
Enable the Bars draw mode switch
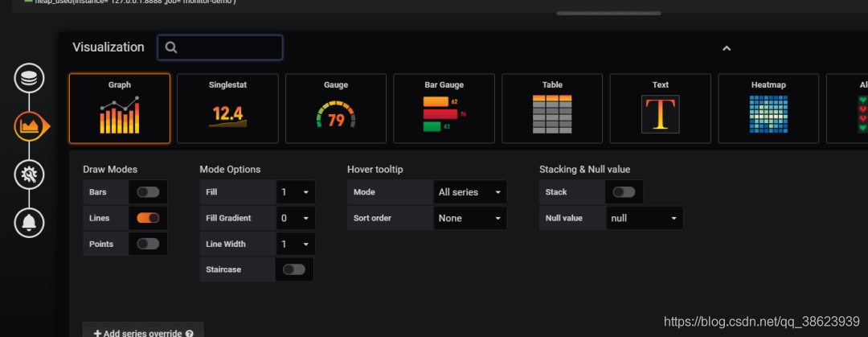tap(148, 191)
